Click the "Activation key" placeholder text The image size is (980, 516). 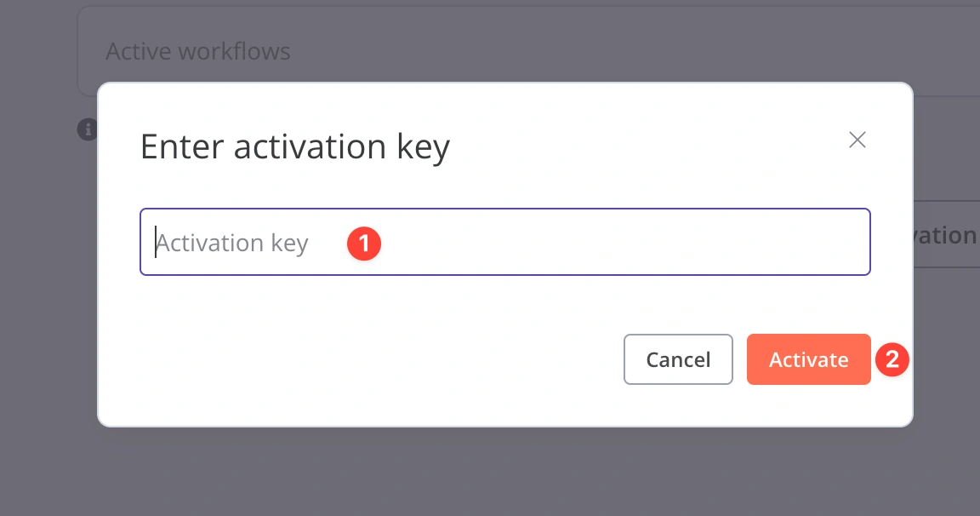[x=232, y=244]
